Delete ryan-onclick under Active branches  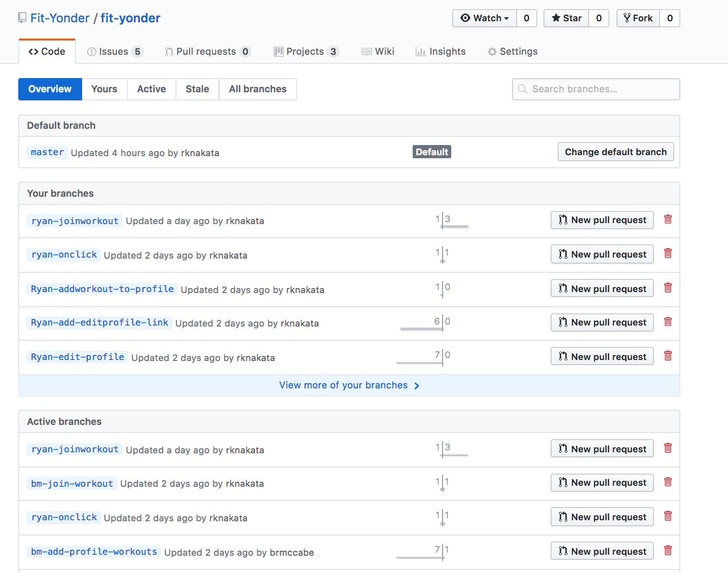click(668, 516)
